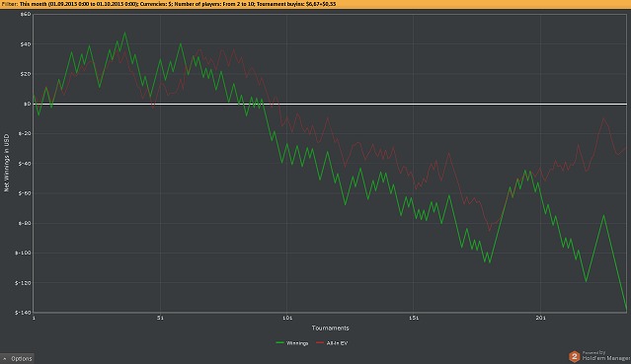Click the $-120 y-axis label

pos(23,283)
